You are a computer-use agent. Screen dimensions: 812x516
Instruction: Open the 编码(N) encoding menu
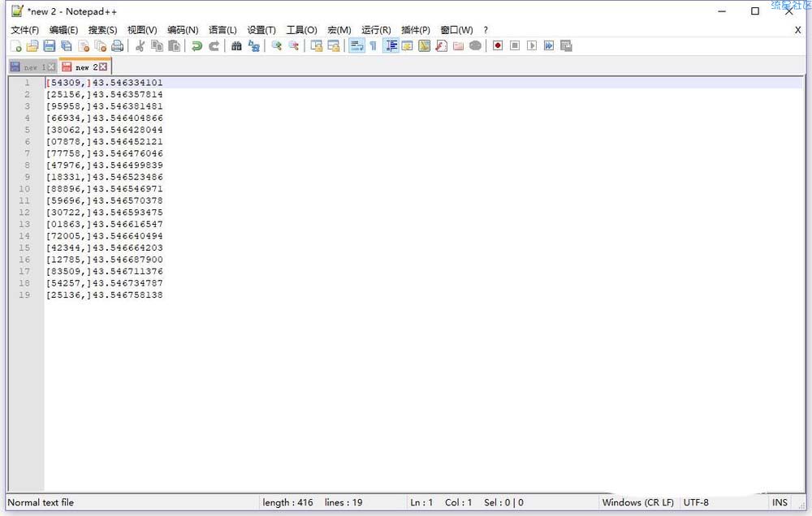(183, 30)
